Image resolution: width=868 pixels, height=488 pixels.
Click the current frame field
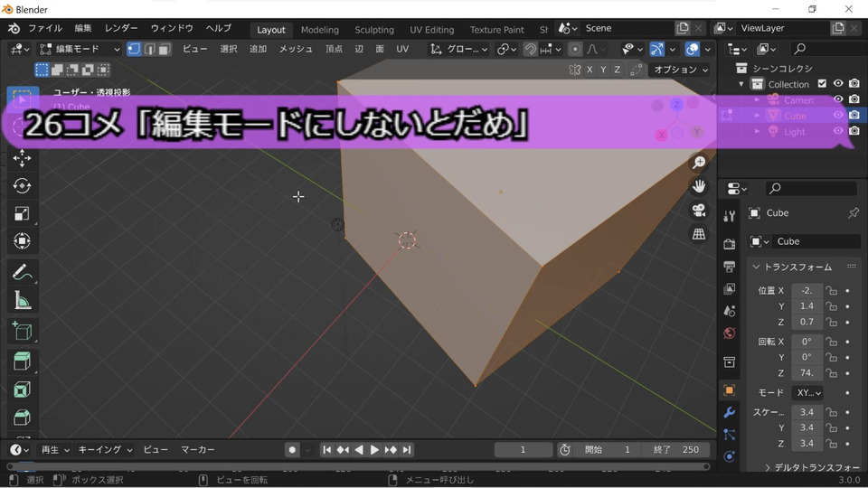click(x=523, y=450)
